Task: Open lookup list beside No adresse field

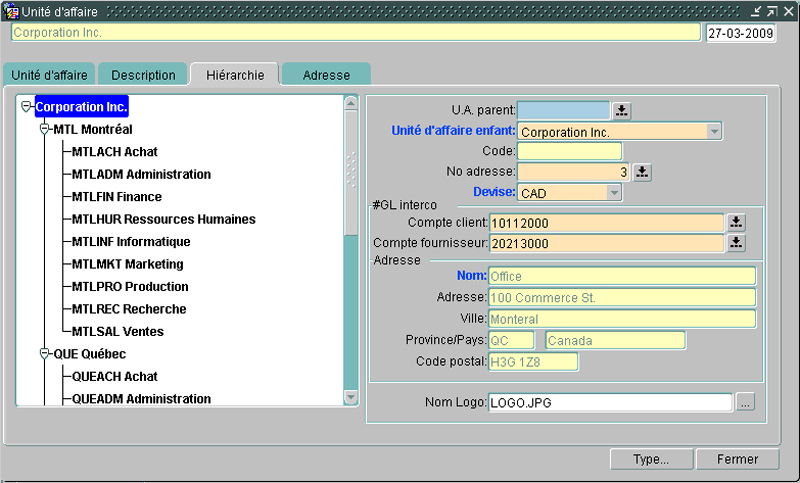Action: tap(642, 172)
